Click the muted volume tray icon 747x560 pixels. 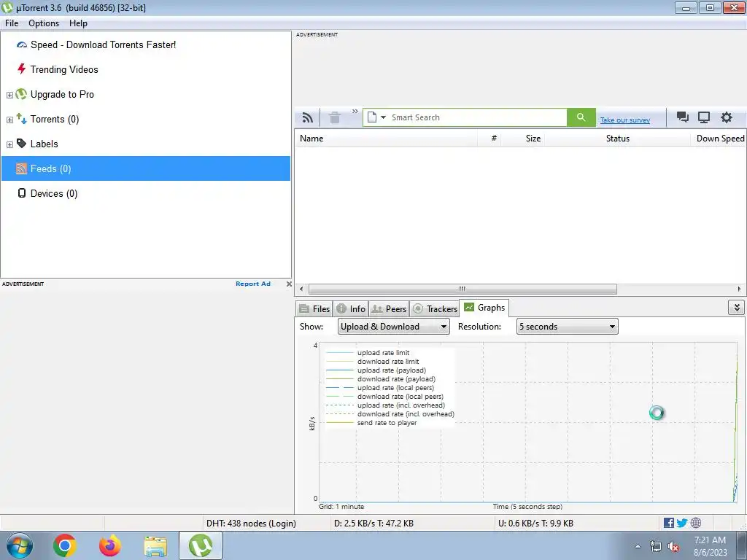(673, 546)
